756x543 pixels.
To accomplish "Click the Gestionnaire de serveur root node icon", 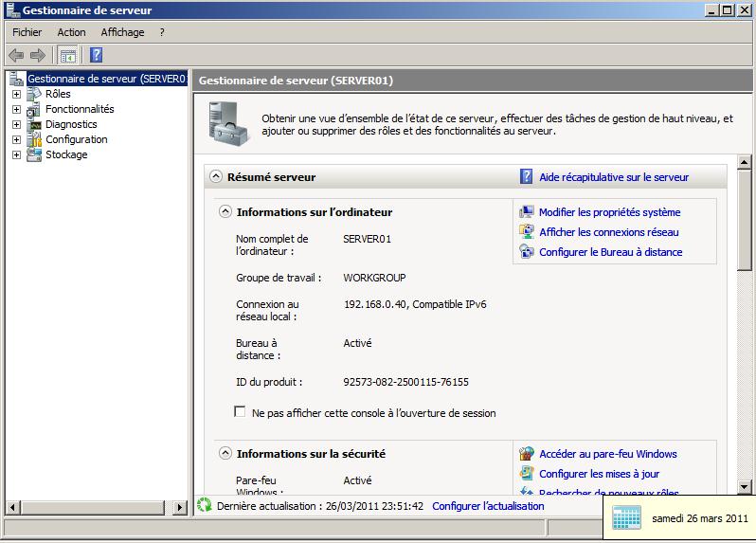I will coord(16,79).
